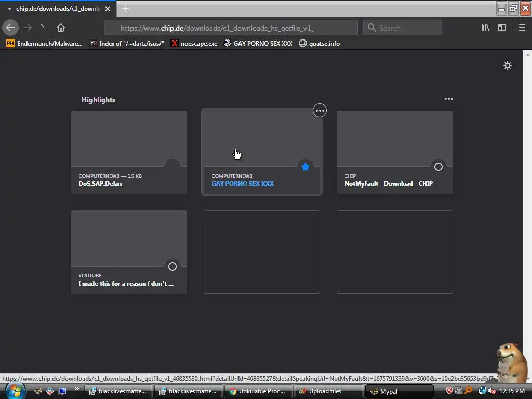Image resolution: width=532 pixels, height=399 pixels.
Task: Click the PH favicon on Endermanch bookmark
Action: coord(10,43)
